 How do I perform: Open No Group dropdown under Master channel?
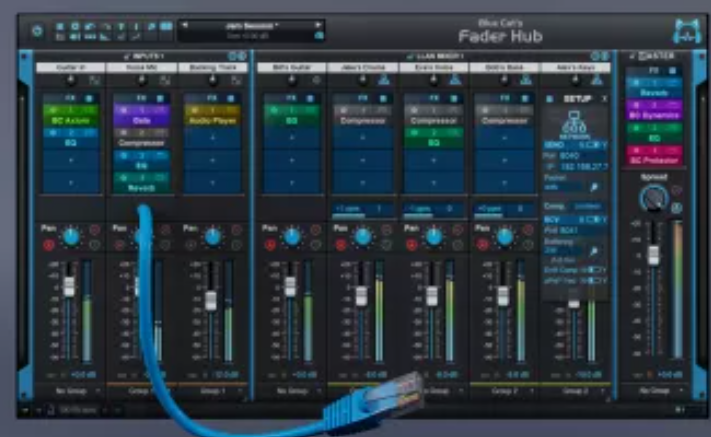click(x=655, y=391)
